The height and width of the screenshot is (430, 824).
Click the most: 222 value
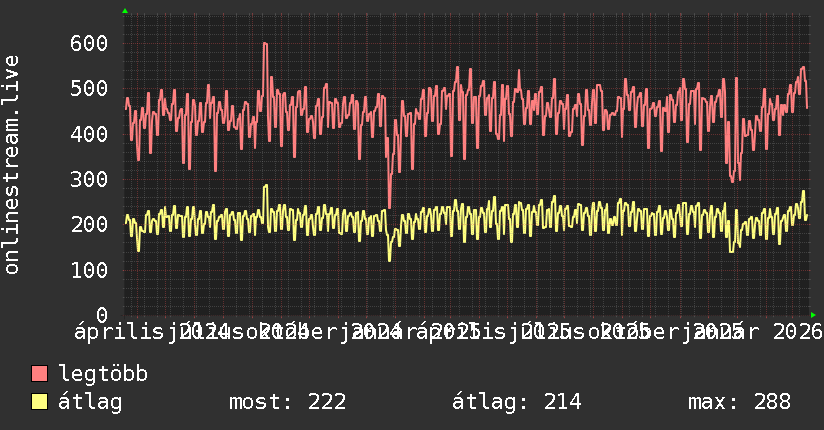(287, 402)
